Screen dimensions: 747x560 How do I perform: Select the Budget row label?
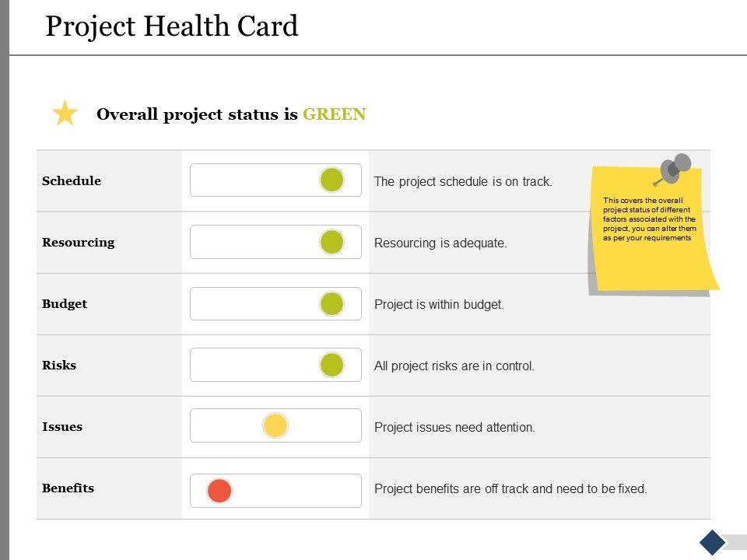[65, 304]
